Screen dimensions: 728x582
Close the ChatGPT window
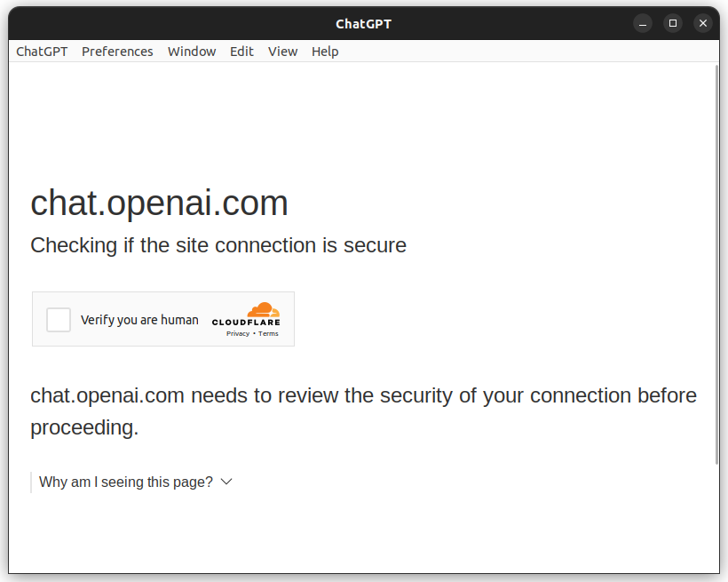[x=702, y=23]
